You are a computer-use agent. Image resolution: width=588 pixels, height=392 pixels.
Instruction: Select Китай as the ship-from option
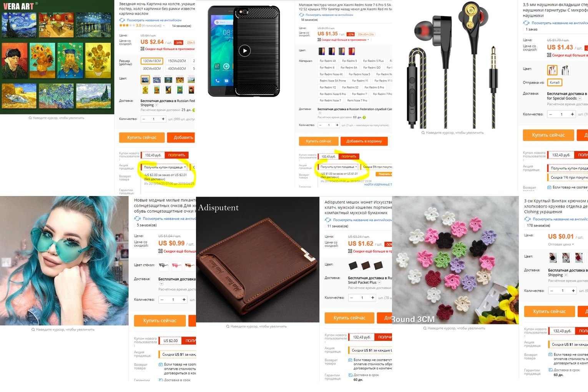555,82
